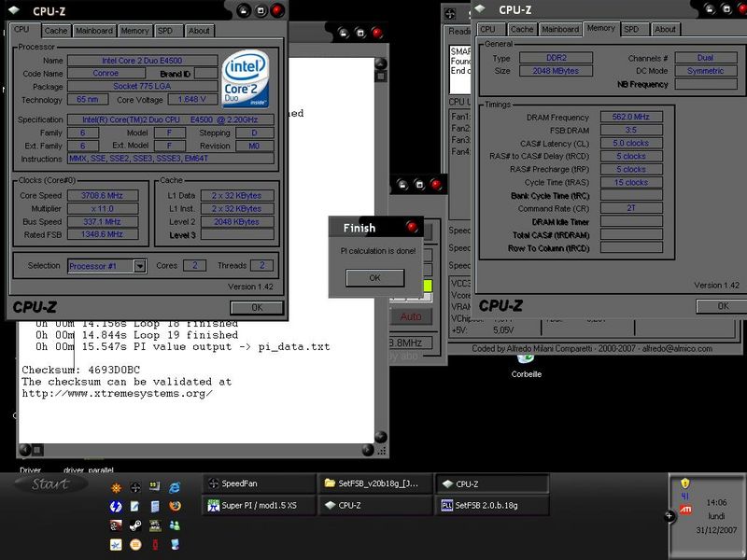This screenshot has height=560, width=747.
Task: Click the white star quick launch icon
Action: click(x=116, y=544)
